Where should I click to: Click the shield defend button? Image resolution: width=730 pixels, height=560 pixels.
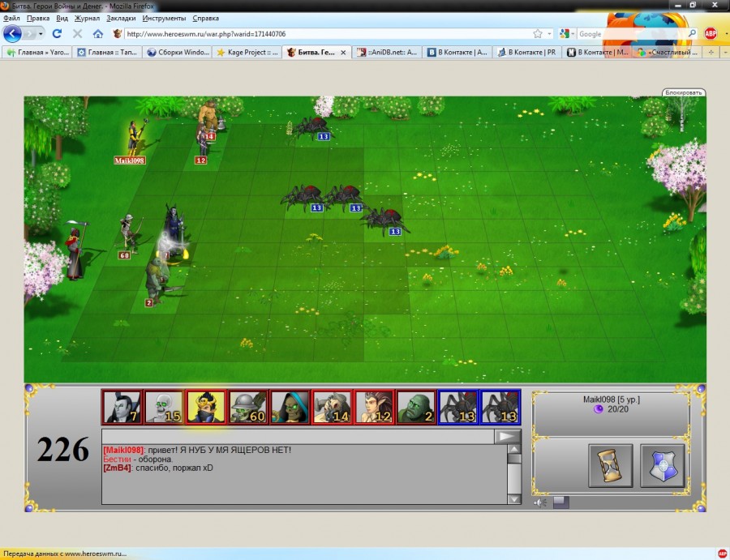click(663, 465)
